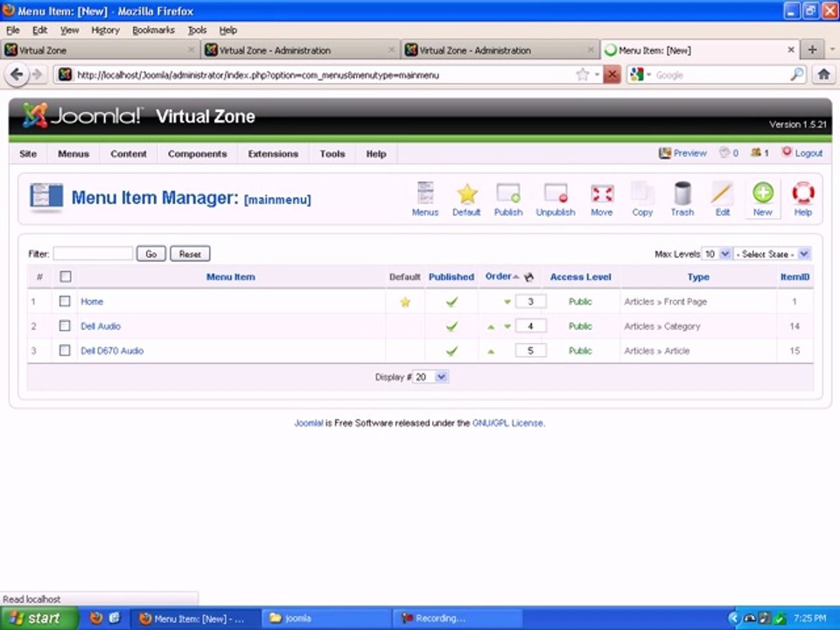
Task: Click the Firefox quick launch taskbar icon
Action: (96, 619)
